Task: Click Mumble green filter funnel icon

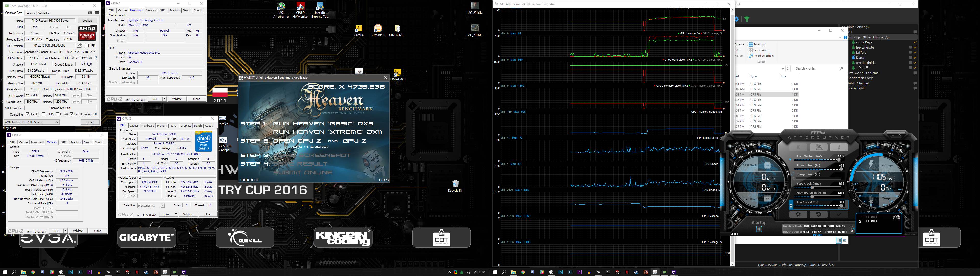Action: [747, 19]
